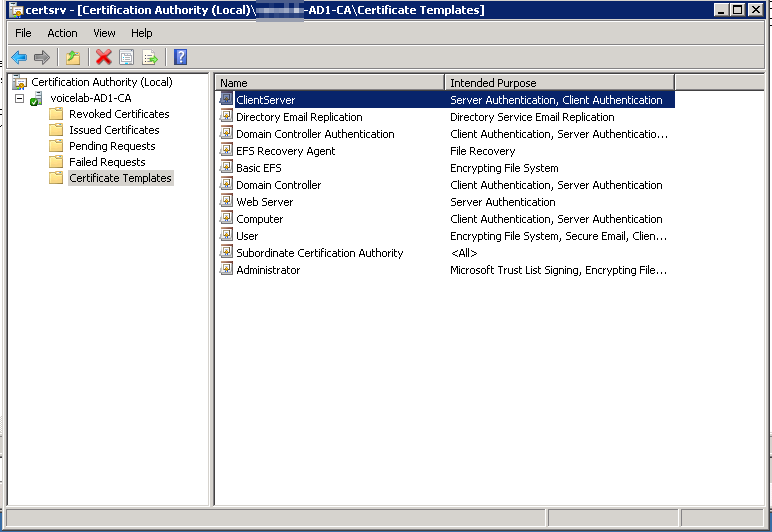Open the Action menu
The height and width of the screenshot is (532, 772).
click(x=62, y=33)
